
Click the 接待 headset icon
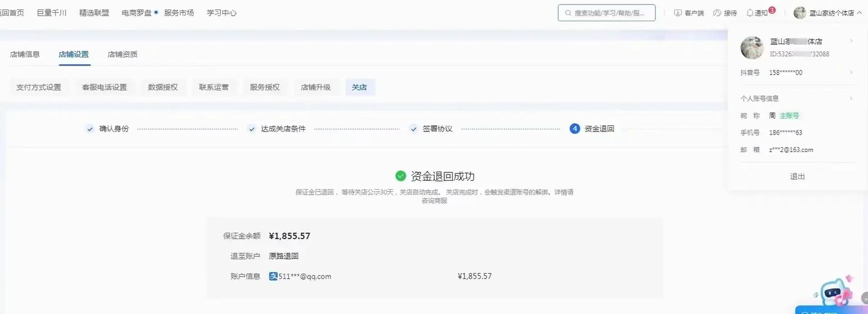717,13
